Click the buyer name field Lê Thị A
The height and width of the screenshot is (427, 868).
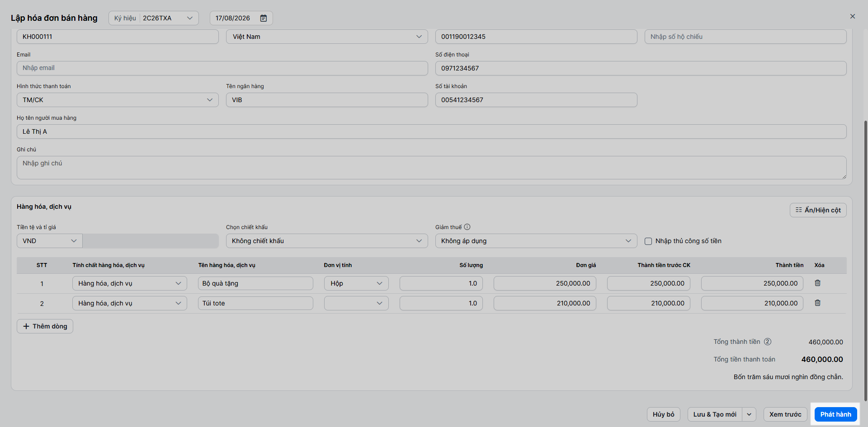pos(432,131)
